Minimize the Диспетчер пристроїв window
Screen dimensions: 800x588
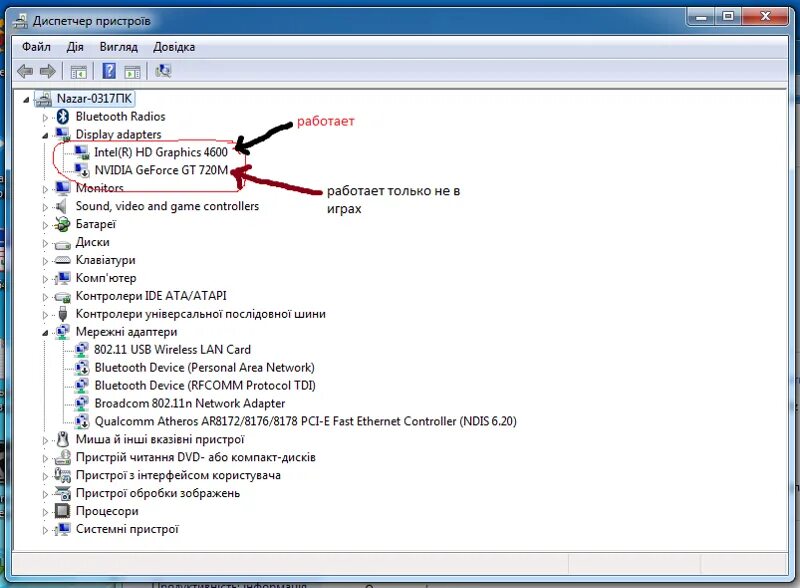(x=702, y=16)
